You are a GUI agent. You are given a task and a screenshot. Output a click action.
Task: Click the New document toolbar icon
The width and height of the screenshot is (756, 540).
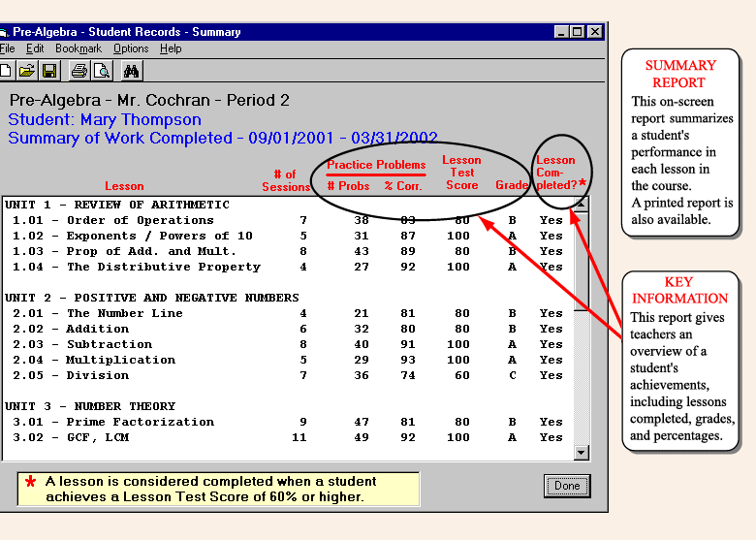(6, 70)
